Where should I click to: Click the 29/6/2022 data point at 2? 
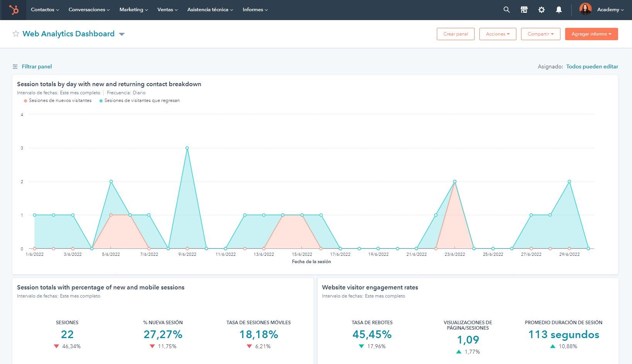[x=569, y=182]
